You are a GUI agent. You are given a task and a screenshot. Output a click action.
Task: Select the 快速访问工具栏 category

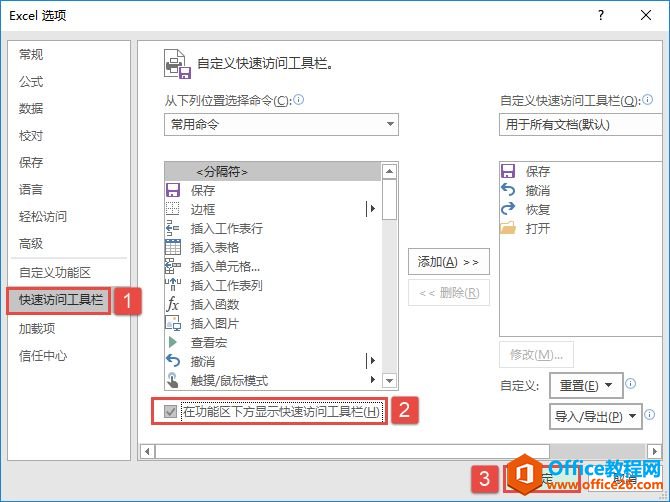59,301
